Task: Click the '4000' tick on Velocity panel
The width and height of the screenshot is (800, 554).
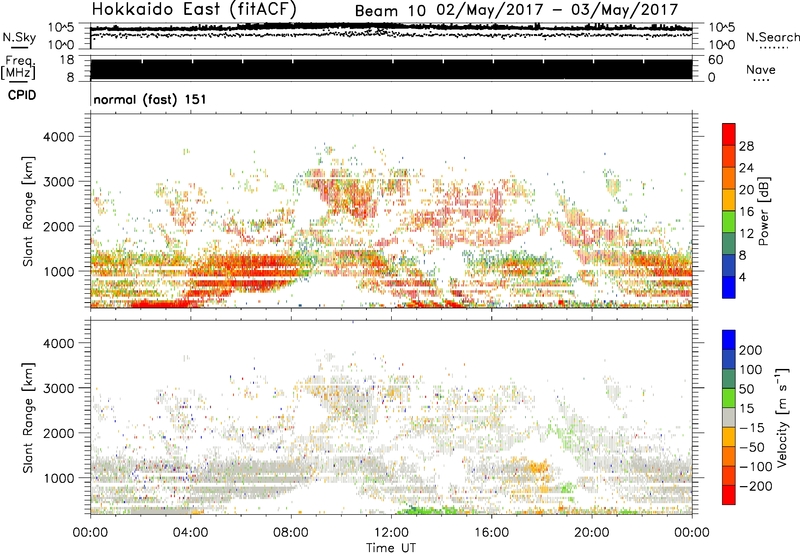Action: click(x=59, y=343)
